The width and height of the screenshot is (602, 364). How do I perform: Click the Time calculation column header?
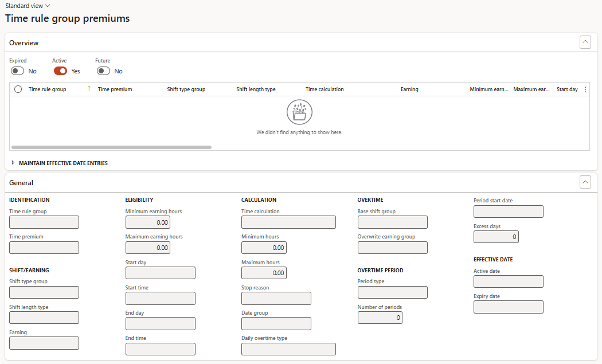pyautogui.click(x=325, y=89)
